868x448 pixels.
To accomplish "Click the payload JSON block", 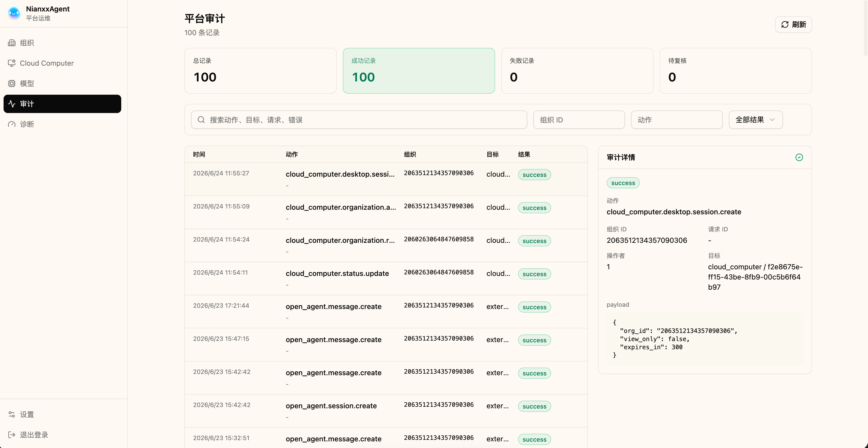I will (704, 339).
